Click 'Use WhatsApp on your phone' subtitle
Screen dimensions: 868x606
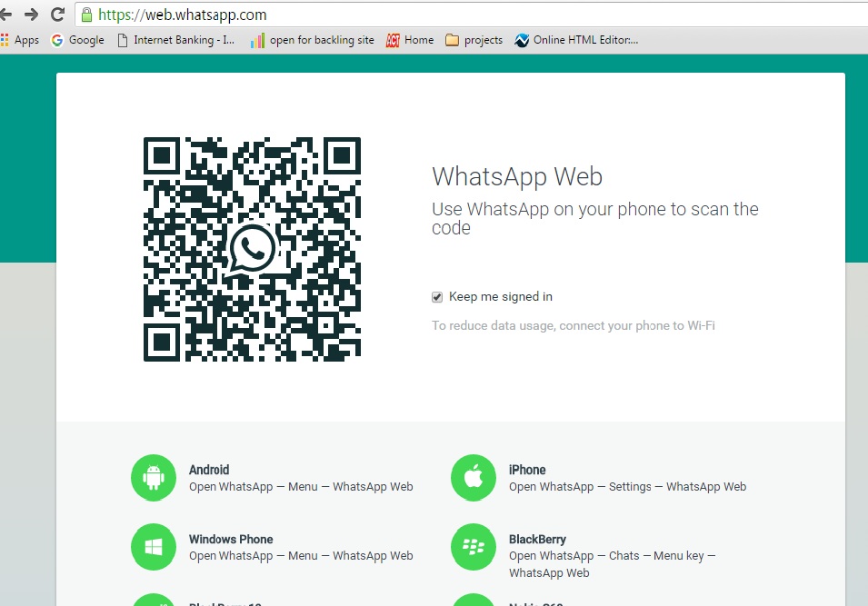(x=595, y=219)
